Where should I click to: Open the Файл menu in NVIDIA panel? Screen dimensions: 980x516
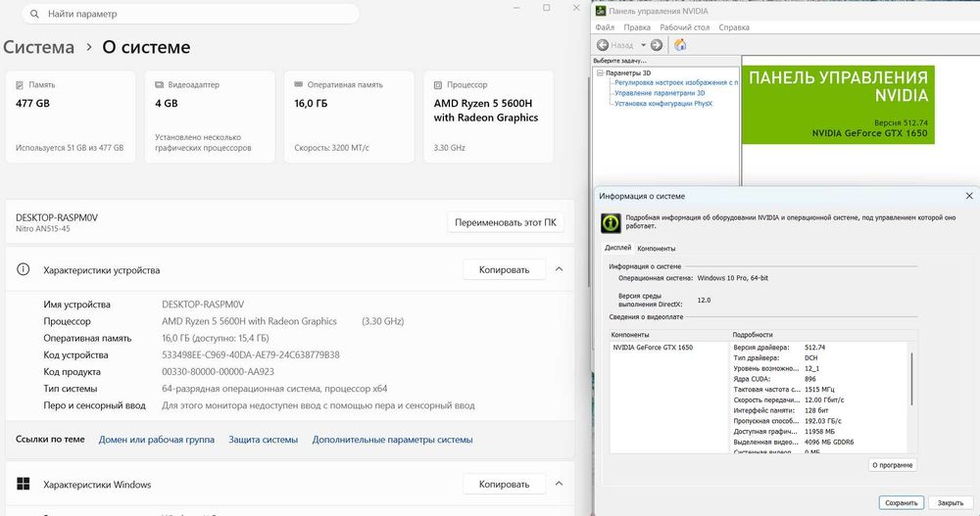(605, 27)
